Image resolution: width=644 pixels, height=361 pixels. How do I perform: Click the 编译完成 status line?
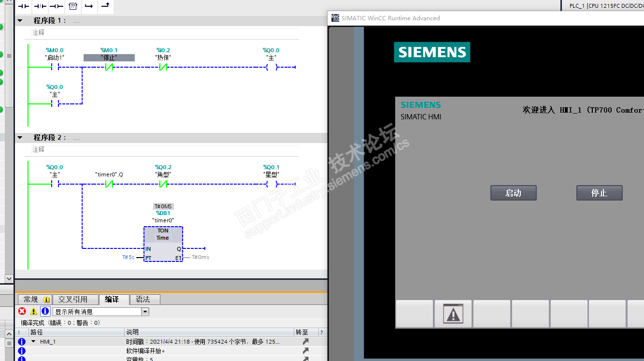tap(60, 322)
